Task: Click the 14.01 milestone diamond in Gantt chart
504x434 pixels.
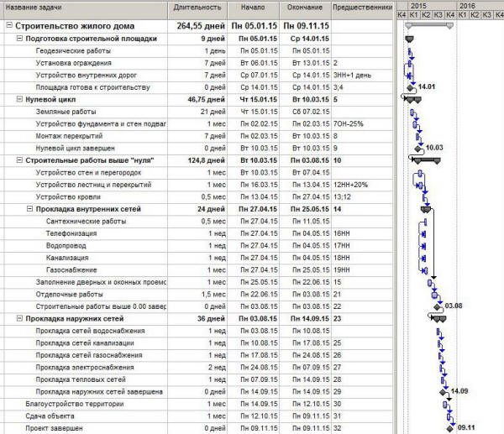Action: point(411,87)
